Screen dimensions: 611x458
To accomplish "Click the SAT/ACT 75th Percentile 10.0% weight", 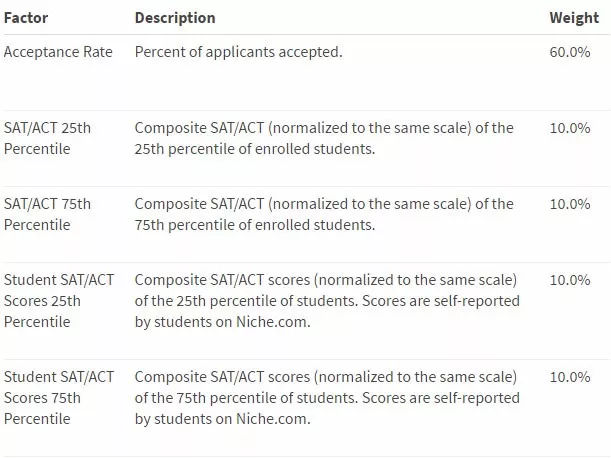I will (570, 204).
